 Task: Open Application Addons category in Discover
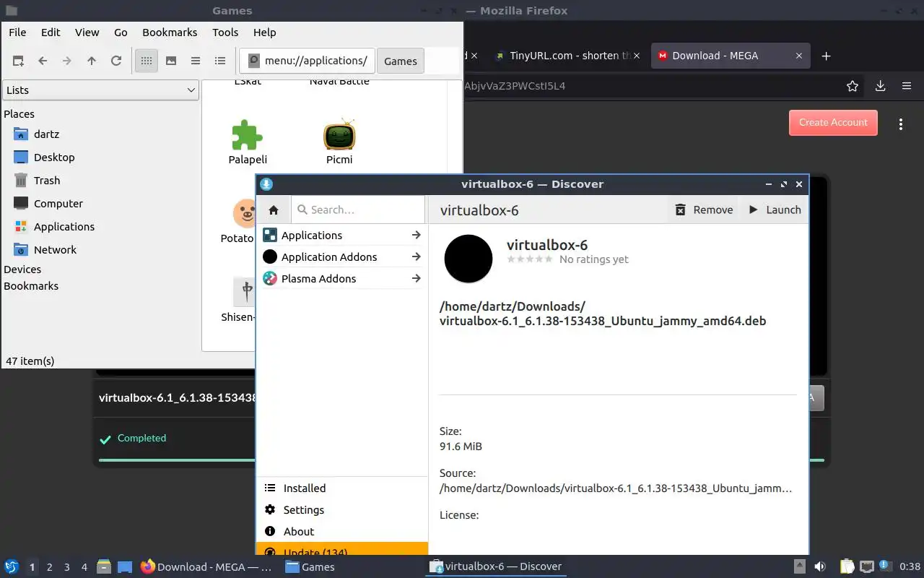pos(342,257)
